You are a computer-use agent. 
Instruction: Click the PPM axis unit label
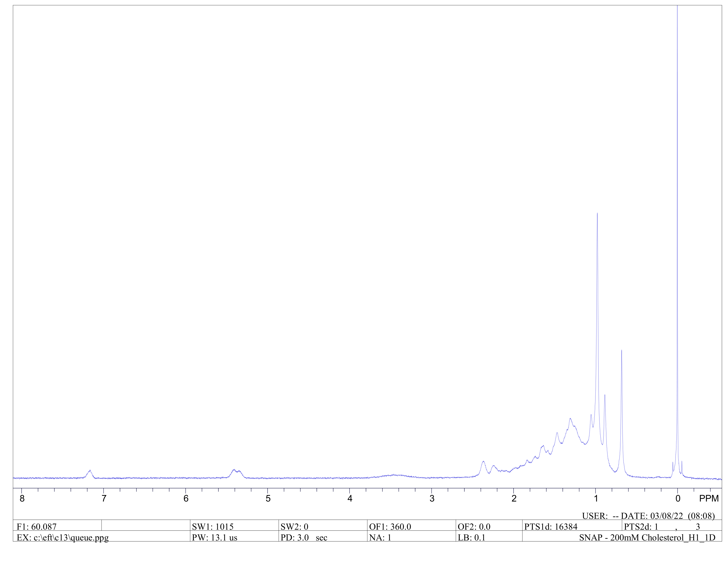[x=709, y=498]
